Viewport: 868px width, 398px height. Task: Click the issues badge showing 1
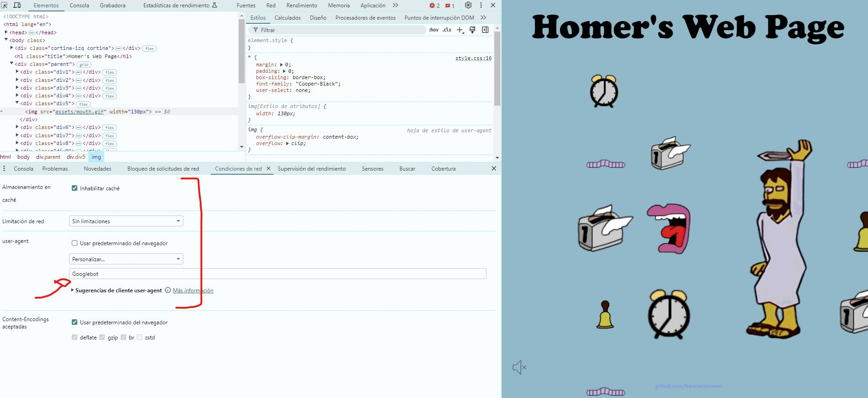coord(450,5)
